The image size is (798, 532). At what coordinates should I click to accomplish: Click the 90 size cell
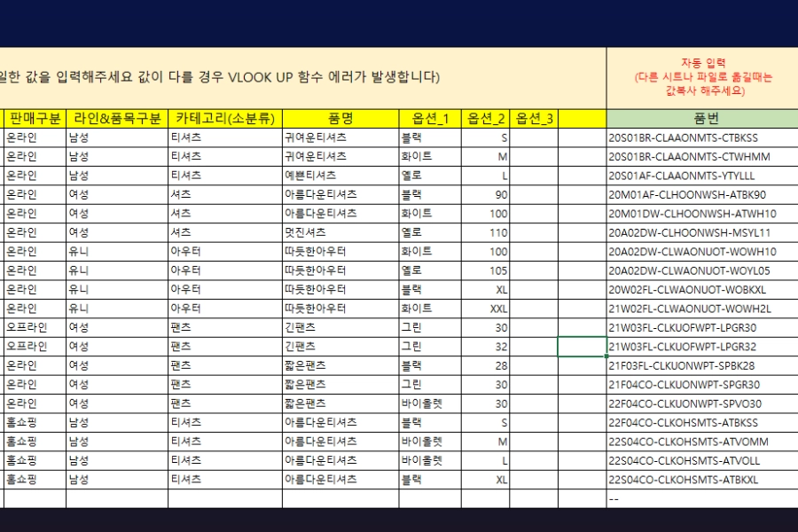(x=486, y=194)
